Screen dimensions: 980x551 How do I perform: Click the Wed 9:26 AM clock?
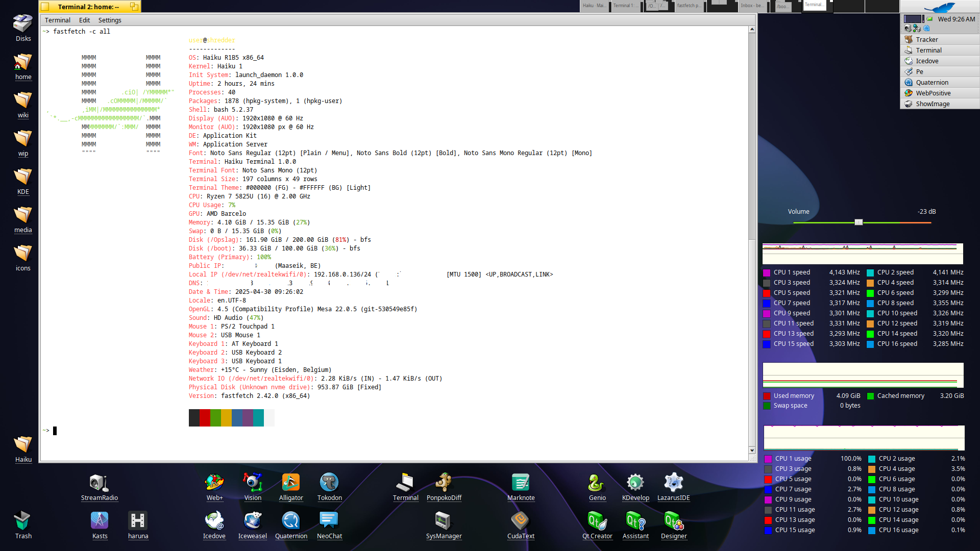pyautogui.click(x=956, y=19)
